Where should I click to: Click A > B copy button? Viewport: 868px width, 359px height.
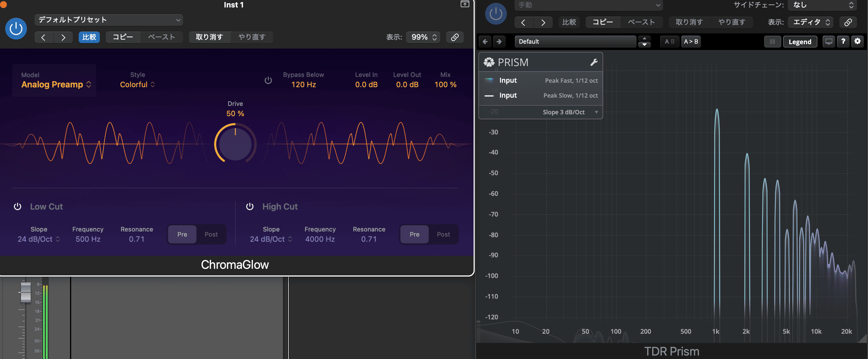pos(691,41)
